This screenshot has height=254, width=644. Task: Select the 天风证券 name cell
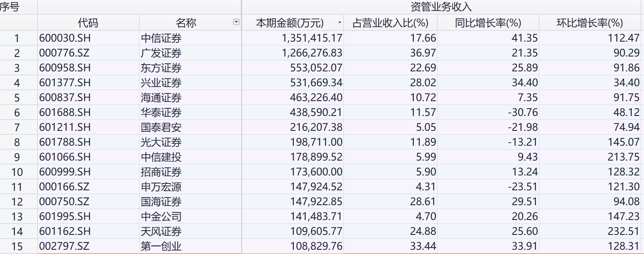190,231
